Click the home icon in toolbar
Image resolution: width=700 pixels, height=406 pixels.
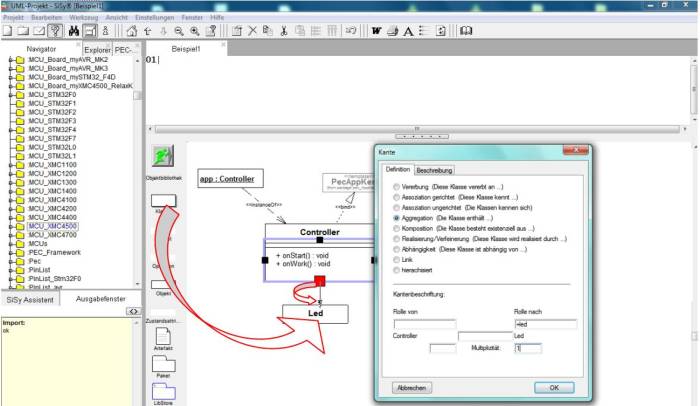131,31
